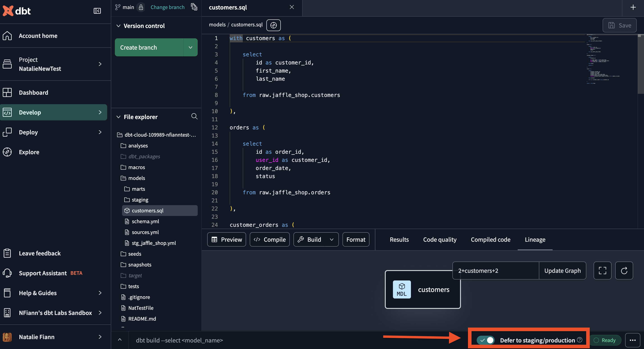Open search in File explorer
This screenshot has height=349, width=644.
click(x=194, y=116)
